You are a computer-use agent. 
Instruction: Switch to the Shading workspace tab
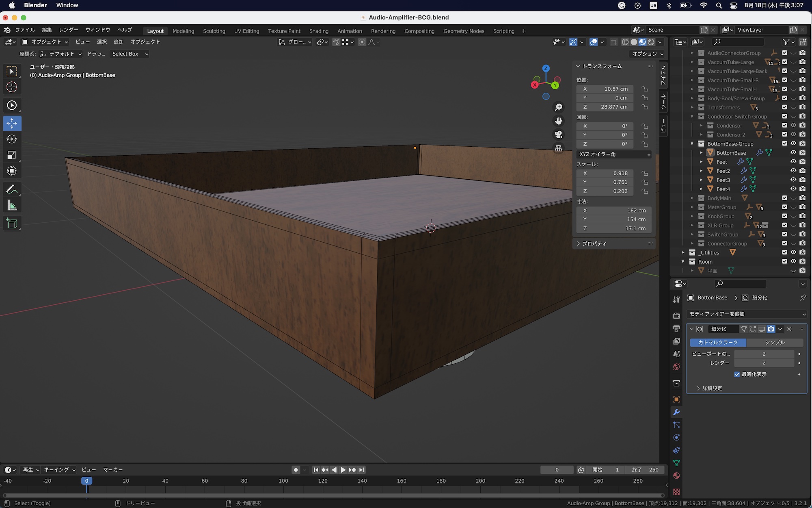pos(319,31)
